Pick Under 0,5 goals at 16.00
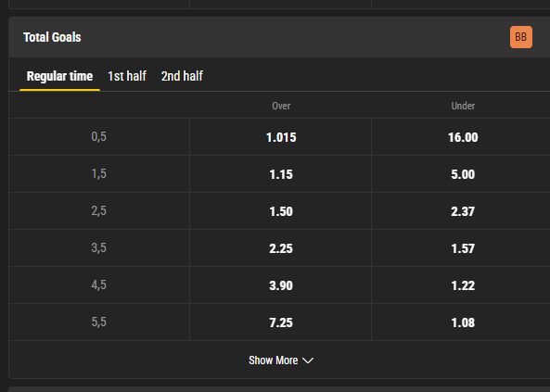 (x=463, y=137)
